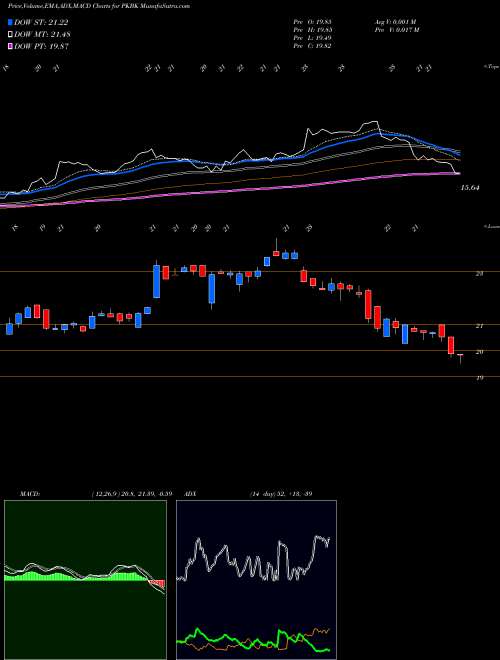This screenshot has width=500, height=660.
Task: Click the 'Pre L: 19.49' low value
Action: tap(312, 38)
